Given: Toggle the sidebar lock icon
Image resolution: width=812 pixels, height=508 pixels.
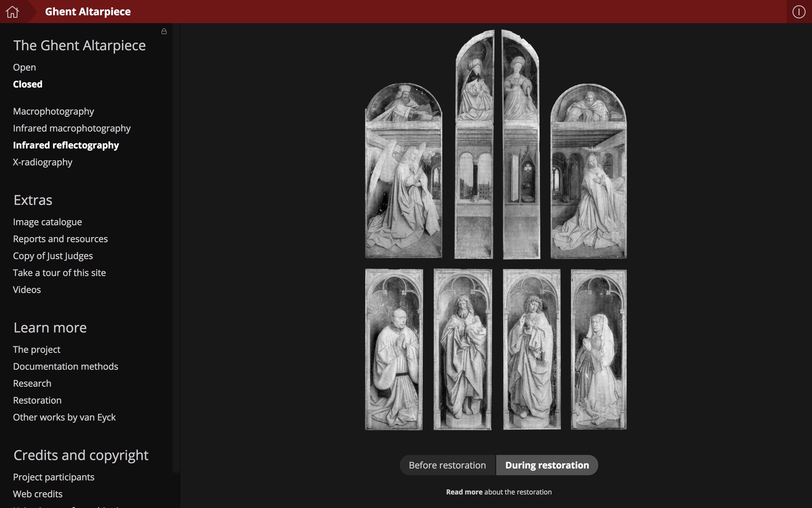Looking at the screenshot, I should [164, 31].
